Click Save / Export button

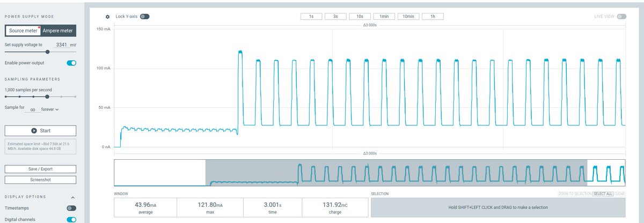pyautogui.click(x=40, y=169)
